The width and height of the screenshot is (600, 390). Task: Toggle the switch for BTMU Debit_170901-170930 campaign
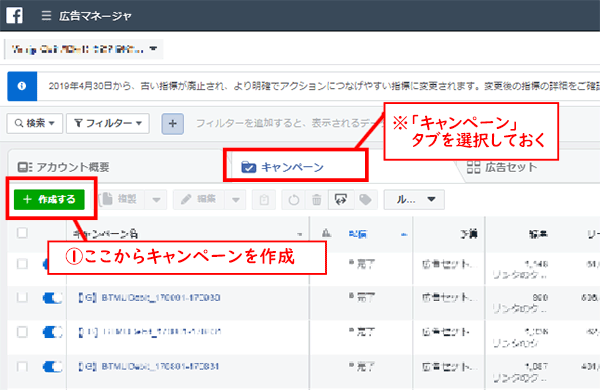(x=52, y=298)
